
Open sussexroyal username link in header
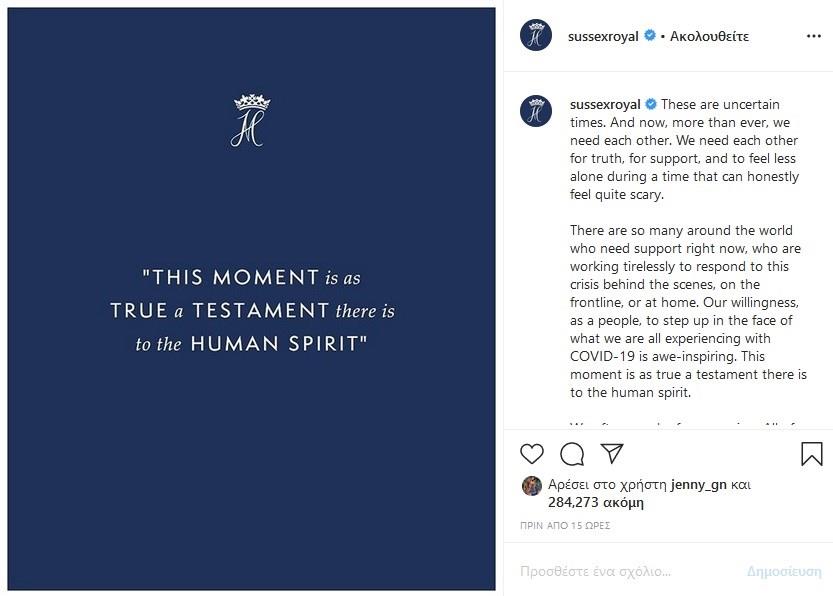[x=603, y=36]
